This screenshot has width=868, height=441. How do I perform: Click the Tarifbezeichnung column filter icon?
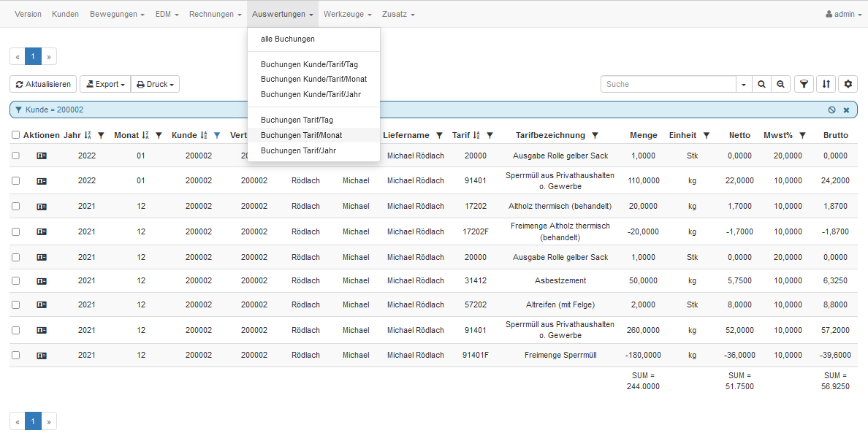click(x=595, y=135)
